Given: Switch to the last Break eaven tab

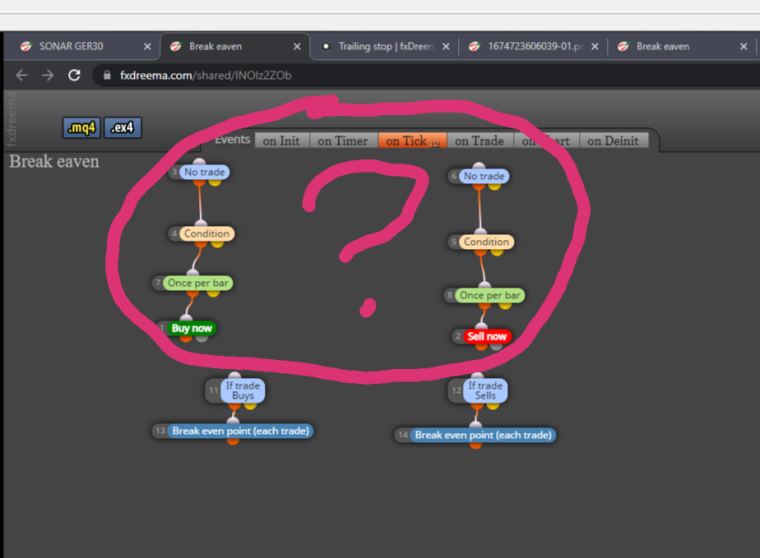Looking at the screenshot, I should click(x=681, y=47).
